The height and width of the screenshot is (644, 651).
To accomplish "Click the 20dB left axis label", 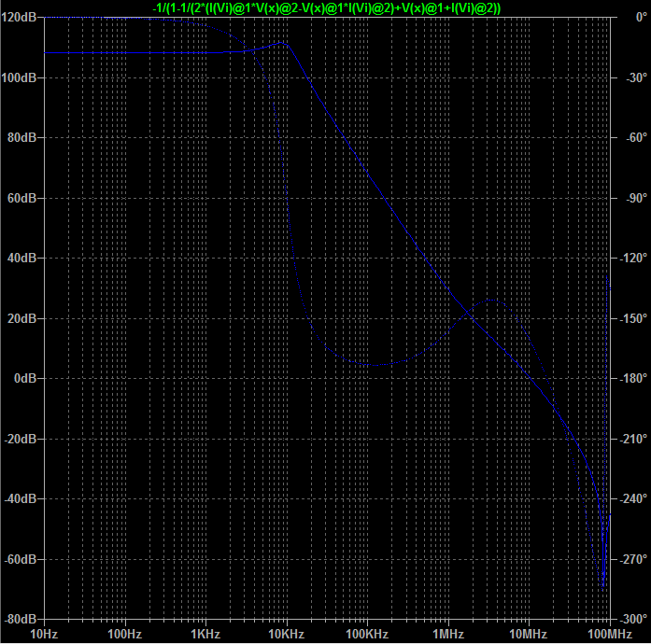I will coord(22,318).
